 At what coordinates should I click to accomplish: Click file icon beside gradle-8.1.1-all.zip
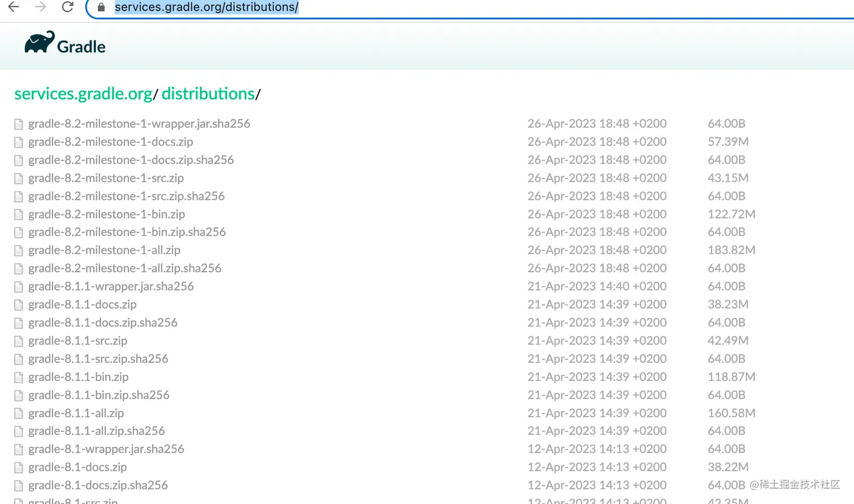pos(19,413)
